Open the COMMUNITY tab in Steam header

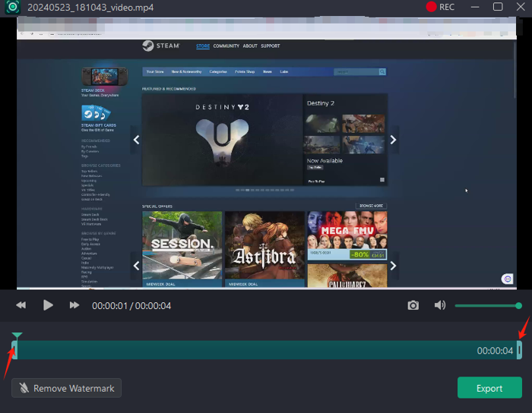[226, 46]
